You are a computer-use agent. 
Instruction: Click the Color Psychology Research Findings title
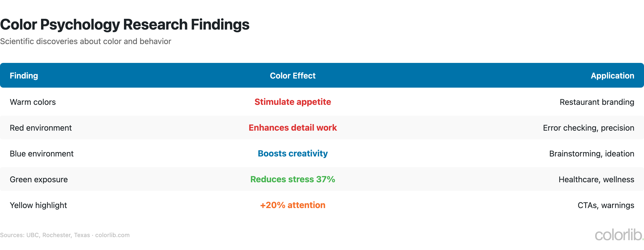tap(125, 24)
